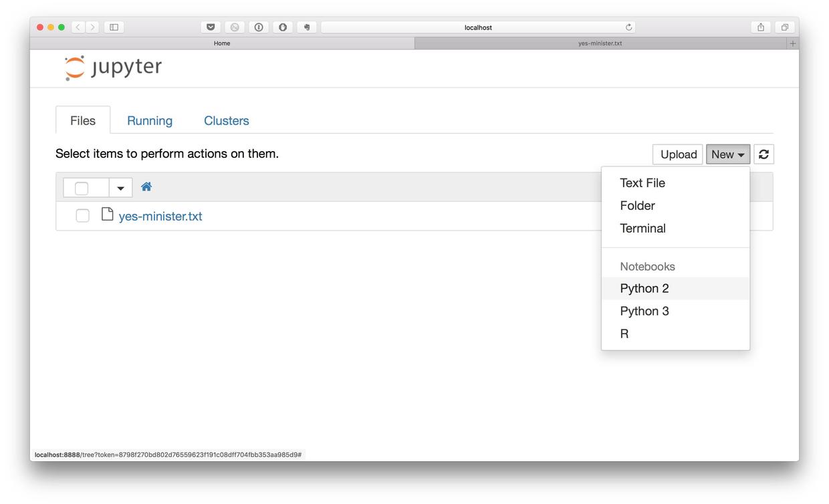Toggle the select-all items checkbox
Image resolution: width=829 pixels, height=504 pixels.
click(x=82, y=188)
